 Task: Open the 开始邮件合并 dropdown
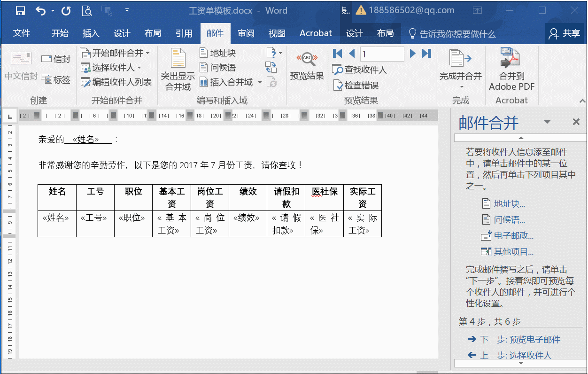tap(115, 53)
